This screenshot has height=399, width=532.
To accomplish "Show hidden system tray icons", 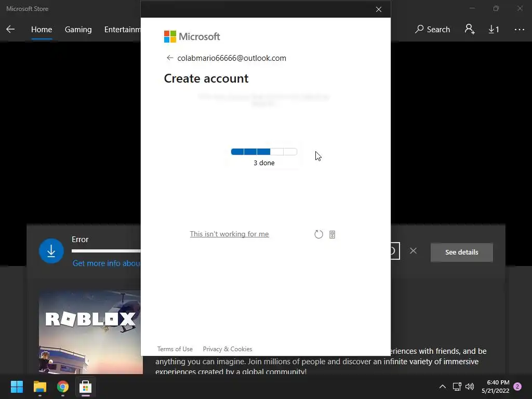I will click(443, 387).
